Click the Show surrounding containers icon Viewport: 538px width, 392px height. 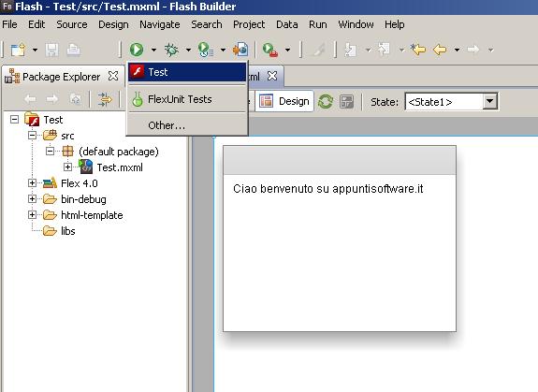pyautogui.click(x=346, y=102)
